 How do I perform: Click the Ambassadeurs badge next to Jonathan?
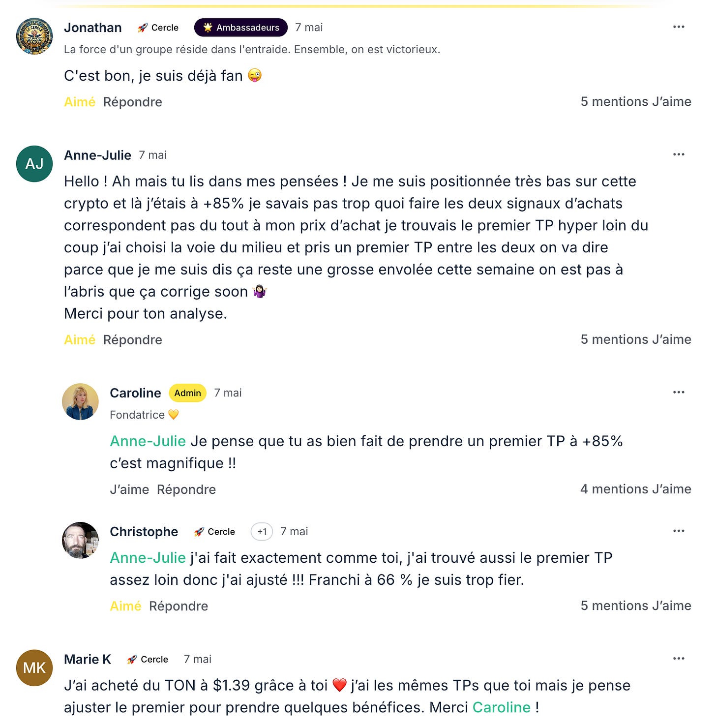(x=241, y=28)
